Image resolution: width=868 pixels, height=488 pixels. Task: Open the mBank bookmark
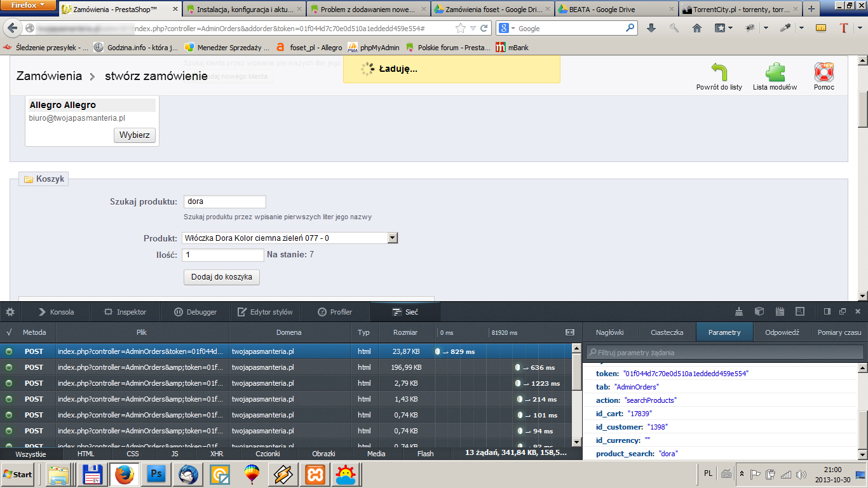512,48
